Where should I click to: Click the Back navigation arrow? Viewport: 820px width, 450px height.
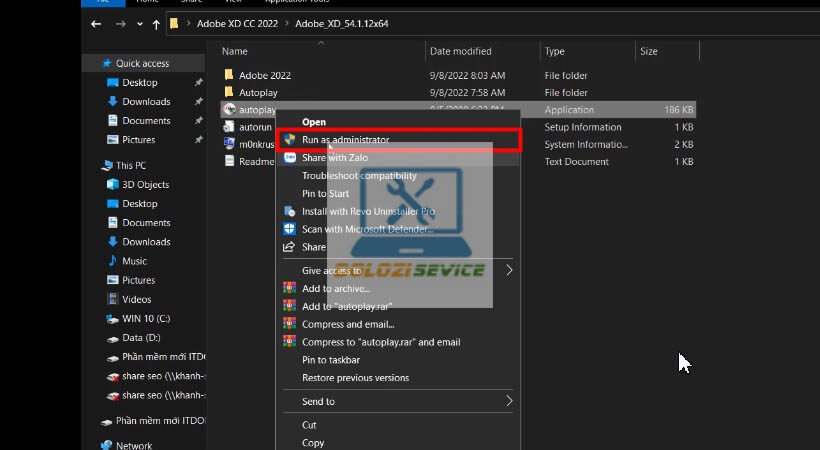click(x=96, y=24)
